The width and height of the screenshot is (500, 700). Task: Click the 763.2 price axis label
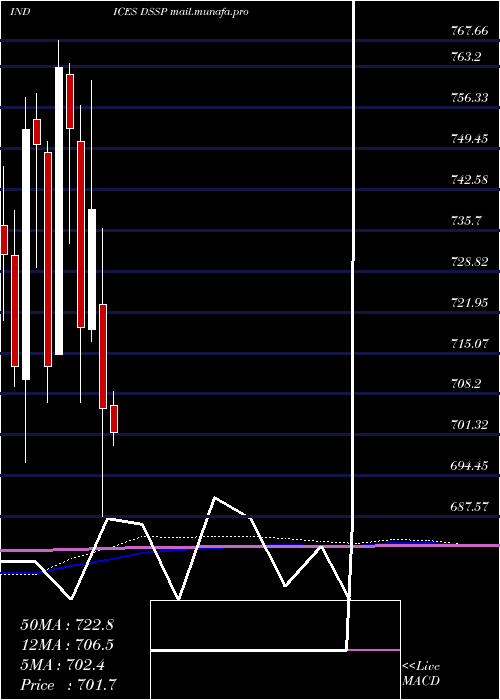pos(465,56)
